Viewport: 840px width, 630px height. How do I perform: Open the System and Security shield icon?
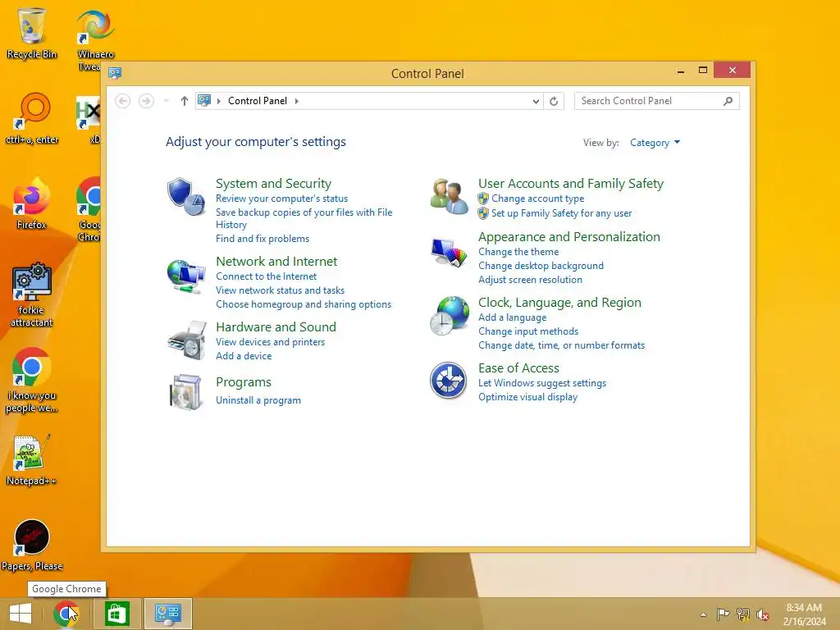[x=186, y=197]
